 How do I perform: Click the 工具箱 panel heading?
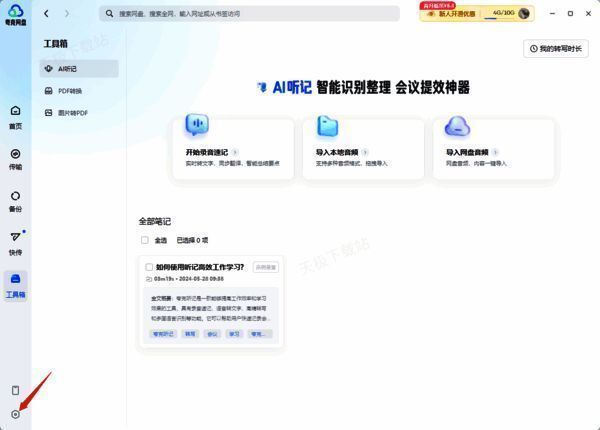click(x=55, y=44)
